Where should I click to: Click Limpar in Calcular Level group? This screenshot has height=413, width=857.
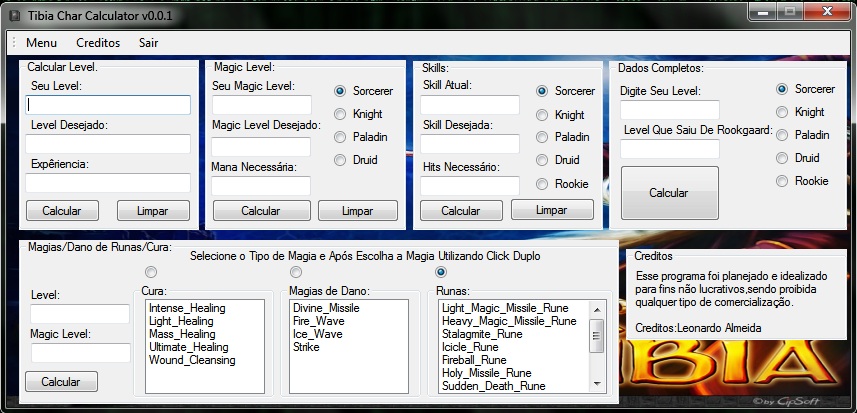click(x=153, y=210)
